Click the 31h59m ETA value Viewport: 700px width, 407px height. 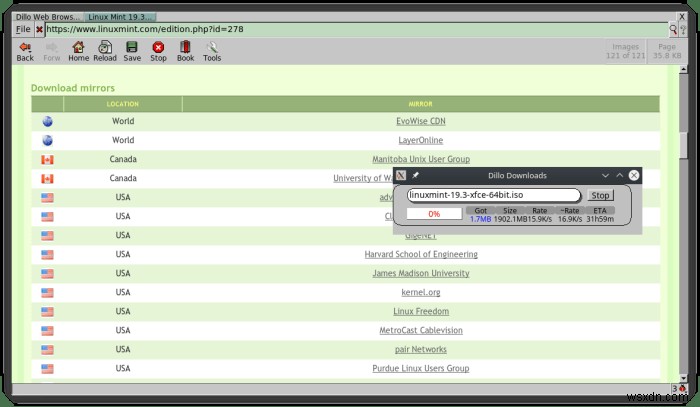point(600,219)
